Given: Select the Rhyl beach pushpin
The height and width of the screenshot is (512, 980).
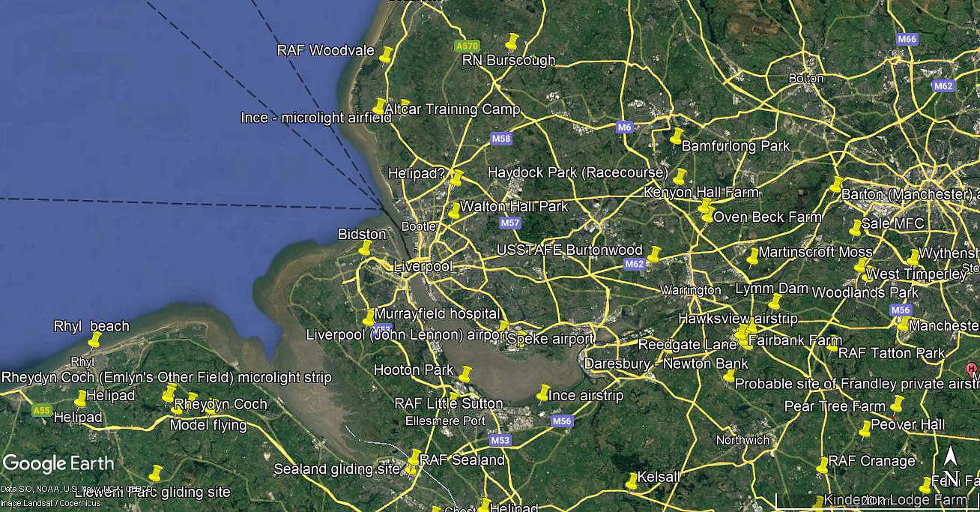Looking at the screenshot, I should 94,340.
